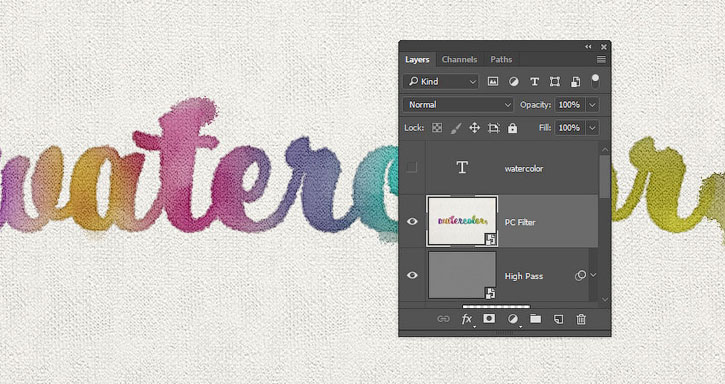The width and height of the screenshot is (725, 384).
Task: Click the link layers icon
Action: pyautogui.click(x=443, y=319)
